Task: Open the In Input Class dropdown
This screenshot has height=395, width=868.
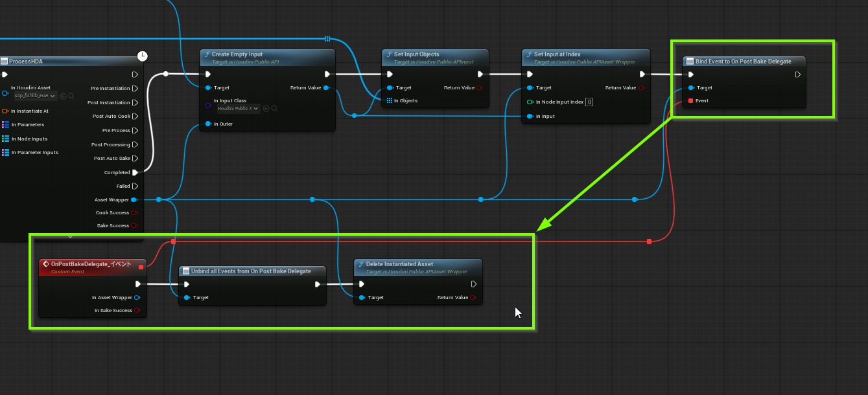Action: [238, 109]
